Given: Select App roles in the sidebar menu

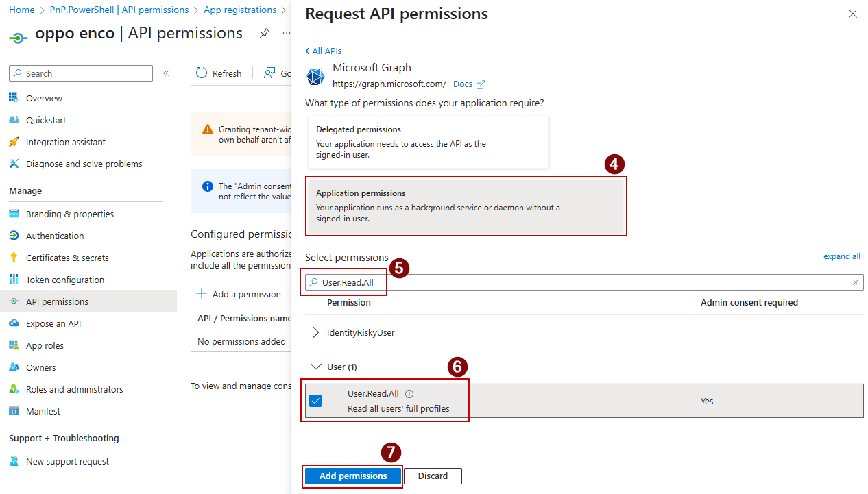Looking at the screenshot, I should (45, 345).
